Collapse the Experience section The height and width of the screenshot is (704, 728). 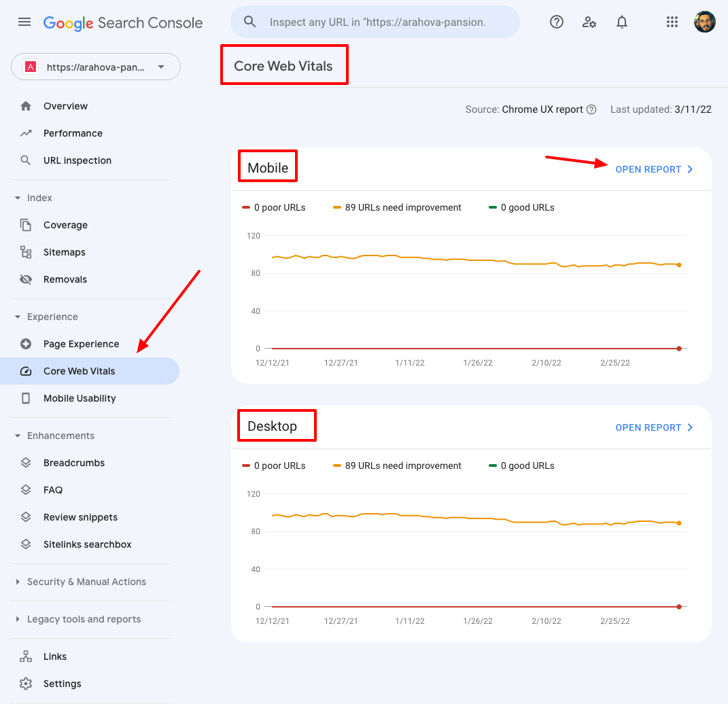coord(18,317)
